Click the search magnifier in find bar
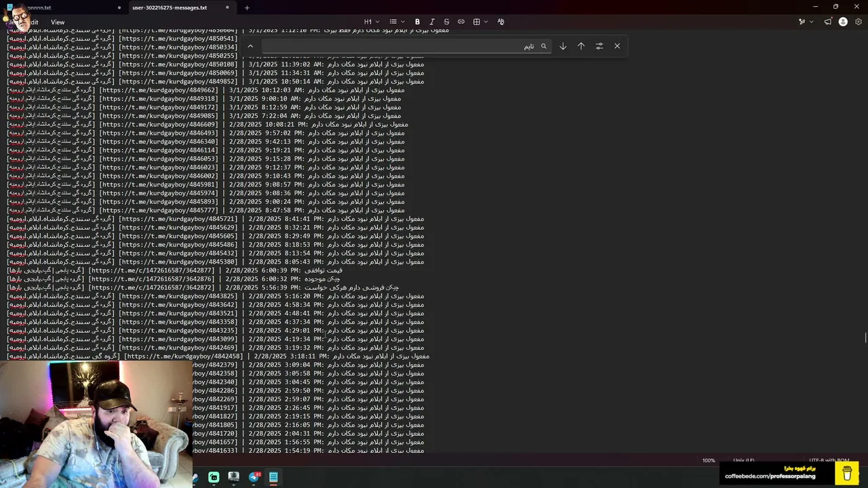868x488 pixels. (543, 46)
